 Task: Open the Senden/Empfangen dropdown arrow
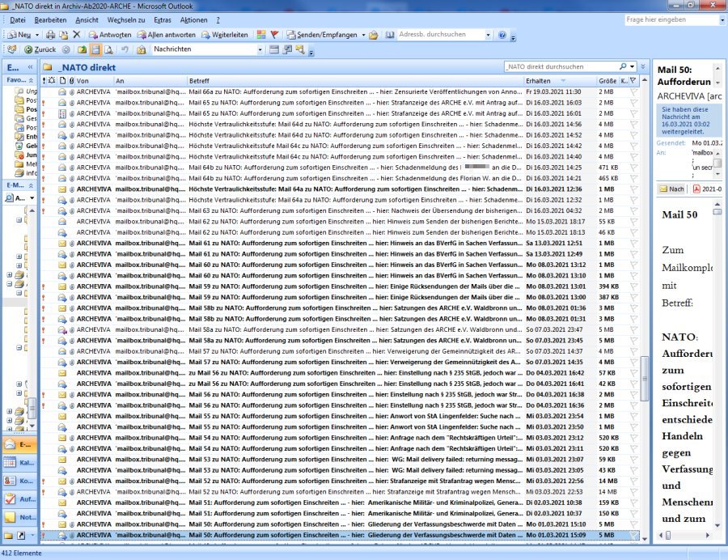363,35
